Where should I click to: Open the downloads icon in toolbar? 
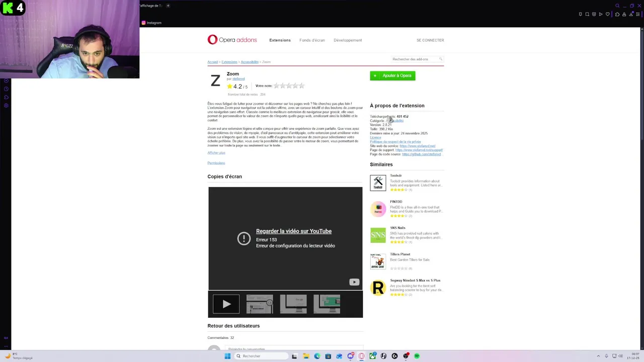[631, 14]
